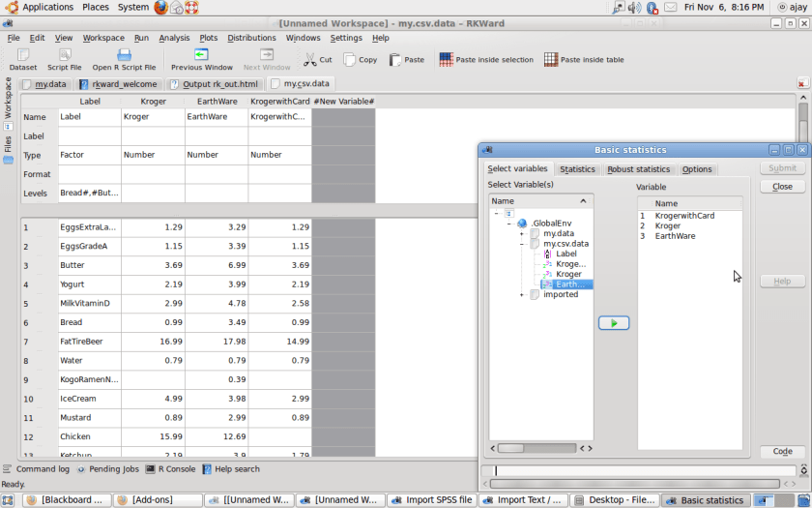Click the Dataset toolbar icon
Image resolution: width=812 pixels, height=508 pixels.
coord(23,56)
